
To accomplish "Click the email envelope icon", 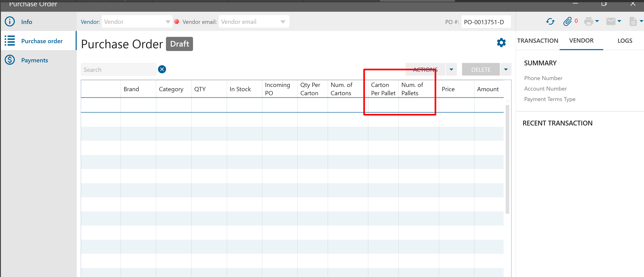I will (x=611, y=22).
